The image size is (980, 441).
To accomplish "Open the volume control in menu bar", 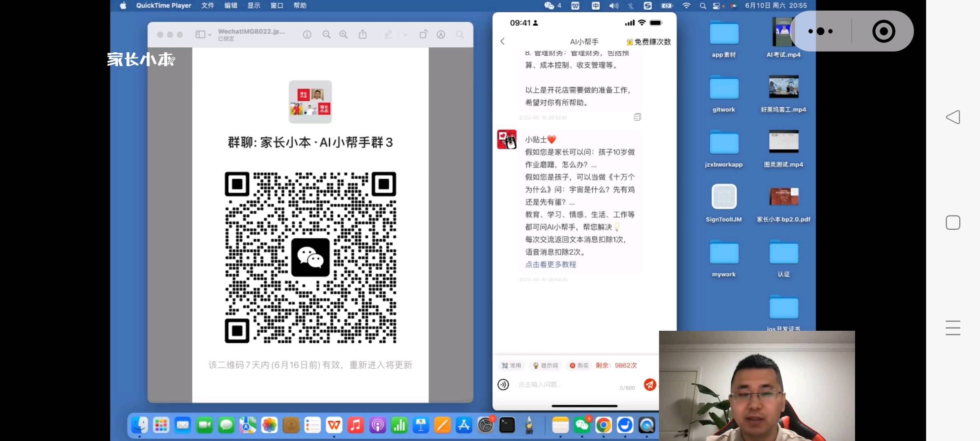I will (614, 6).
